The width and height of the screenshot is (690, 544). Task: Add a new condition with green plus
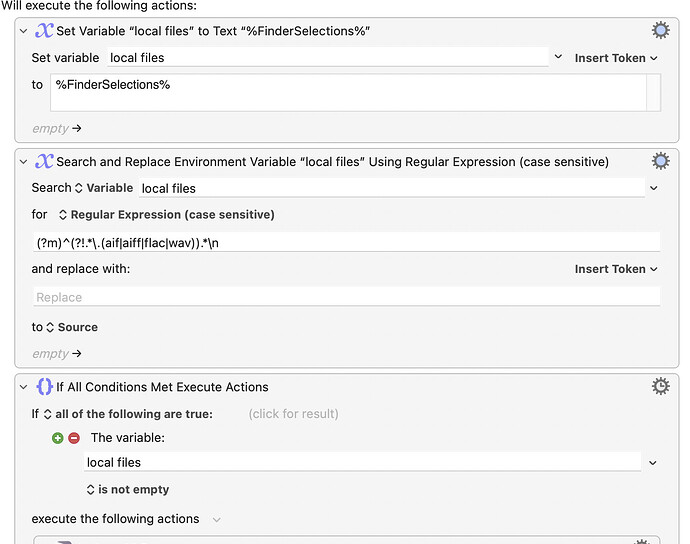[58, 438]
